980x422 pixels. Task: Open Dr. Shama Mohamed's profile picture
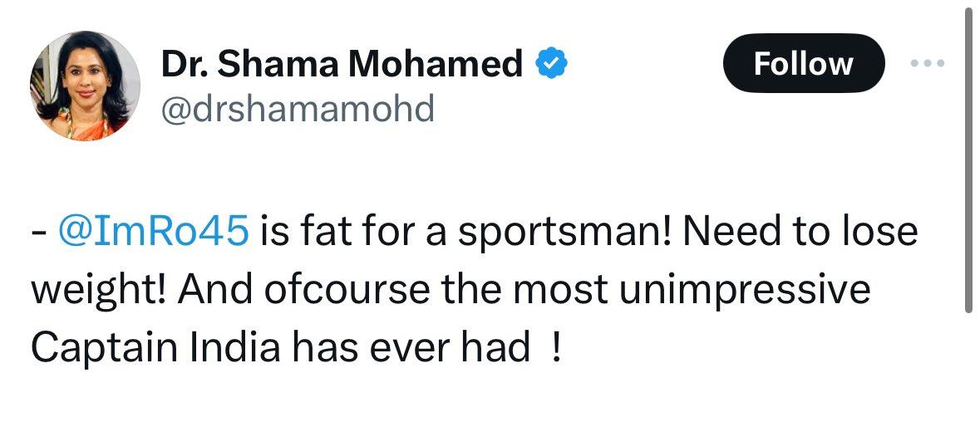click(85, 86)
